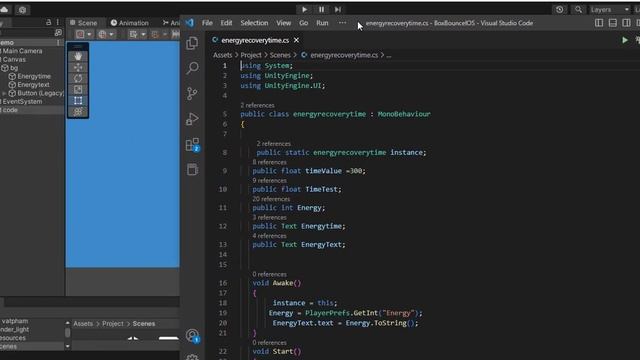The width and height of the screenshot is (640, 360).
Task: Switch to the Scene tab in Unity
Action: (x=84, y=23)
